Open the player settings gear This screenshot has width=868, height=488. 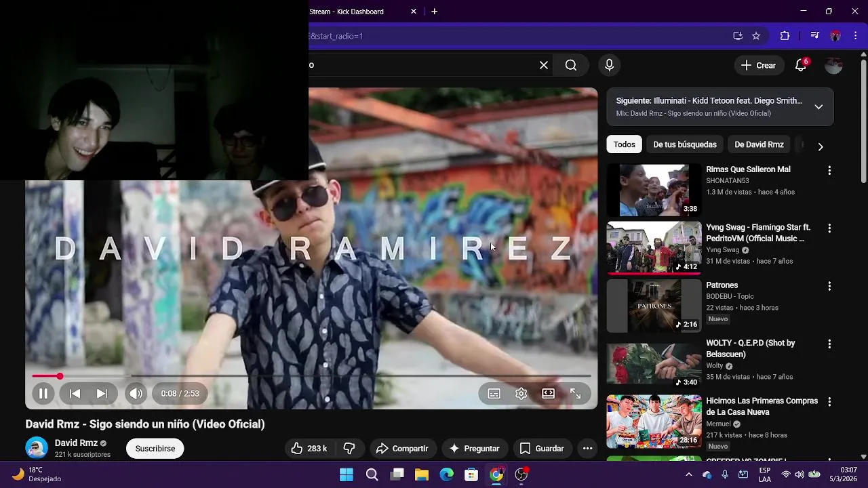[521, 393]
